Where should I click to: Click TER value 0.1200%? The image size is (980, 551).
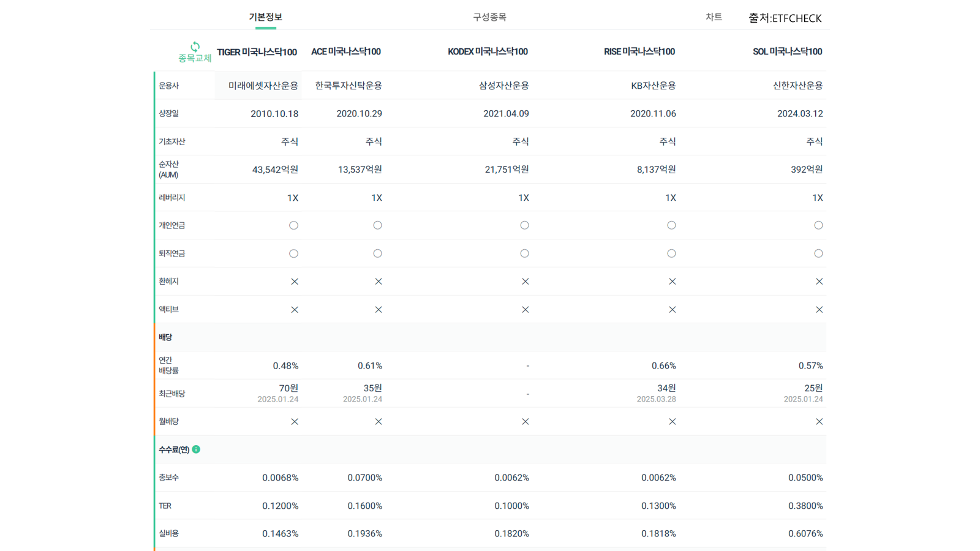coord(281,506)
